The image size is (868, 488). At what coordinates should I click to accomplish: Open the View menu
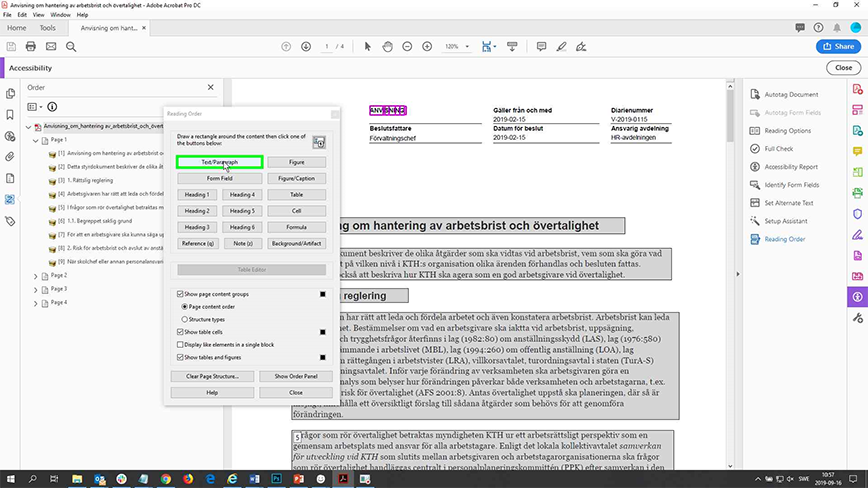pos(39,15)
